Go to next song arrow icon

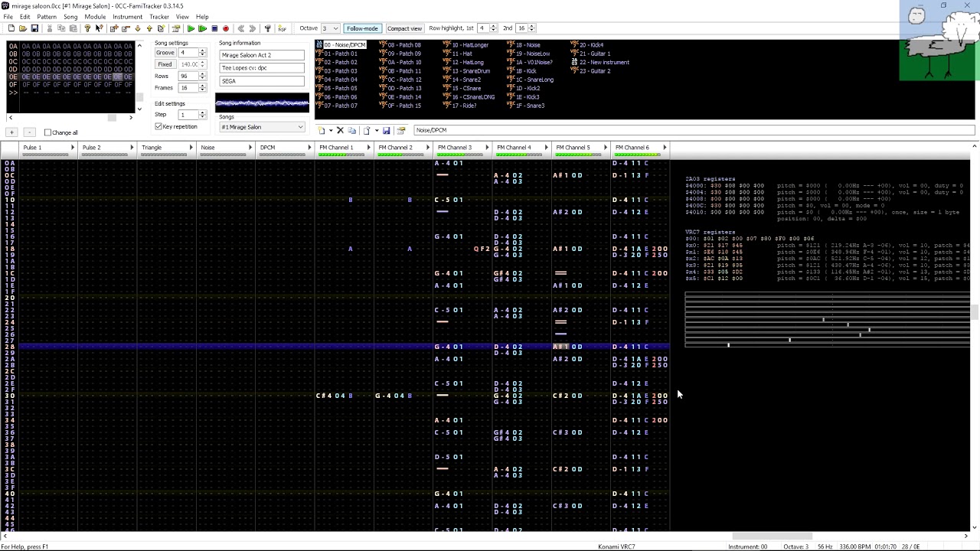(252, 28)
